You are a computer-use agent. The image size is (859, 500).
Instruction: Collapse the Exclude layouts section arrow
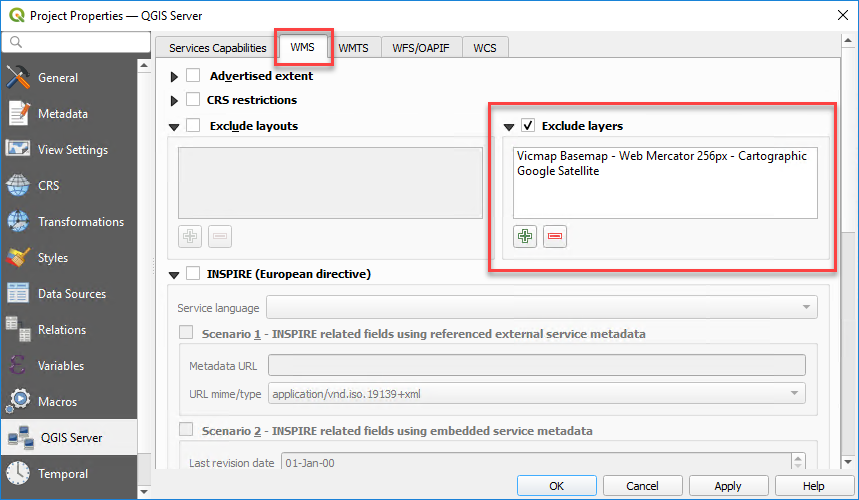tap(174, 127)
